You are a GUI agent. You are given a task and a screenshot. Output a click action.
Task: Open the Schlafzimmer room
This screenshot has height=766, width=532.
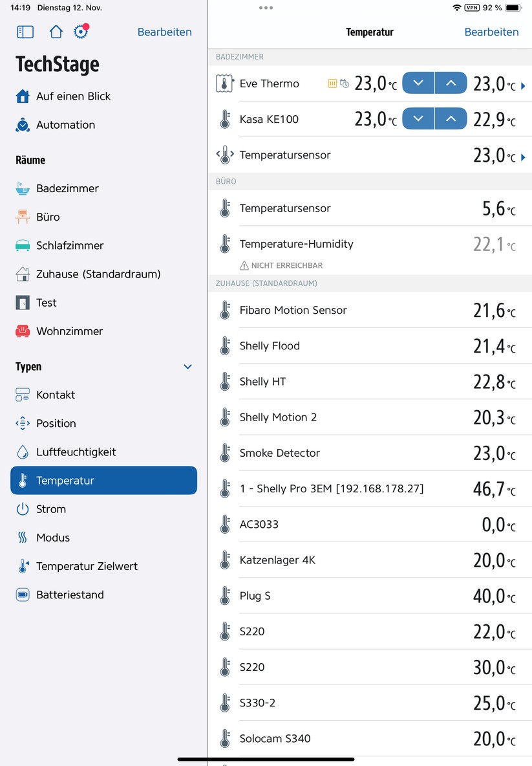(69, 245)
